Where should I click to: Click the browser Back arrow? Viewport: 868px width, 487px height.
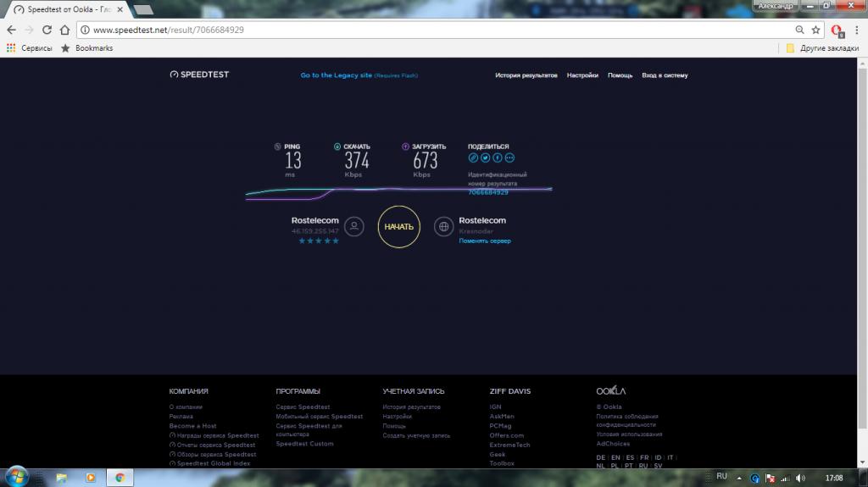[11, 30]
